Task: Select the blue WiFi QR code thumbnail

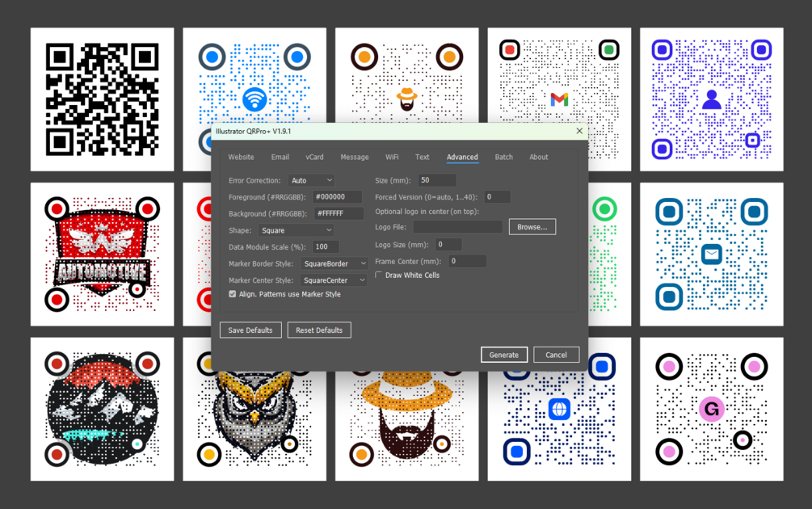Action: pyautogui.click(x=255, y=76)
